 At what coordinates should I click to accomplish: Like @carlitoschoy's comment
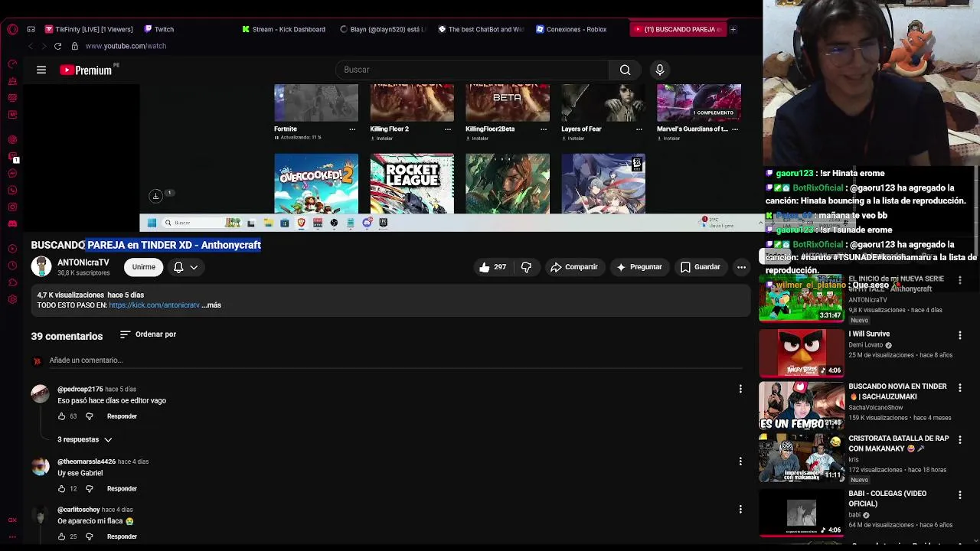pyautogui.click(x=62, y=536)
